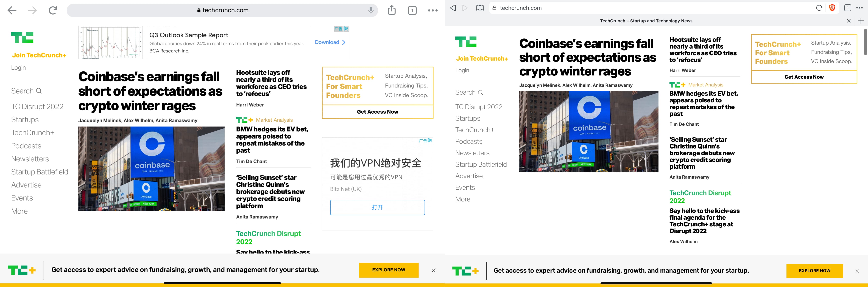
Task: Click Market Analysis tag in left browser
Action: [x=274, y=120]
